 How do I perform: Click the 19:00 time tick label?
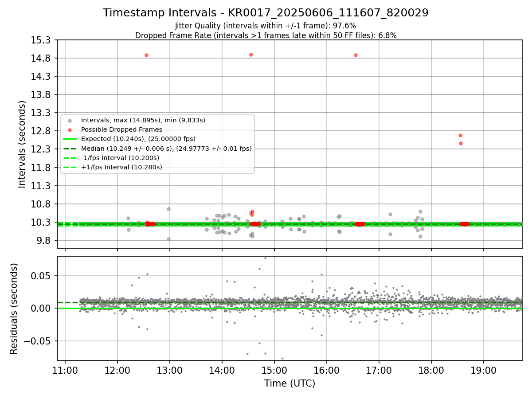tap(483, 370)
